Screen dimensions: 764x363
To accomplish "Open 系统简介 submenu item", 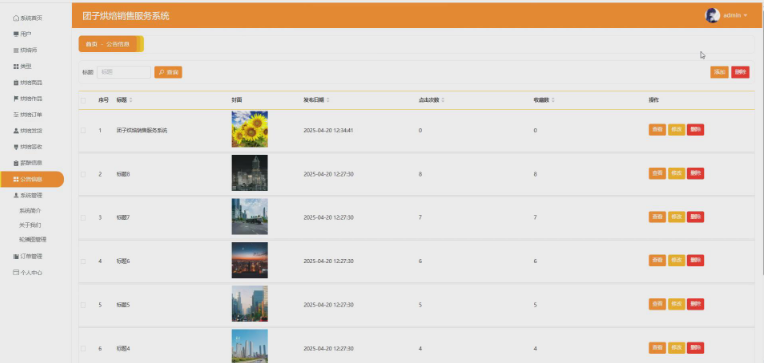I will 30,211.
